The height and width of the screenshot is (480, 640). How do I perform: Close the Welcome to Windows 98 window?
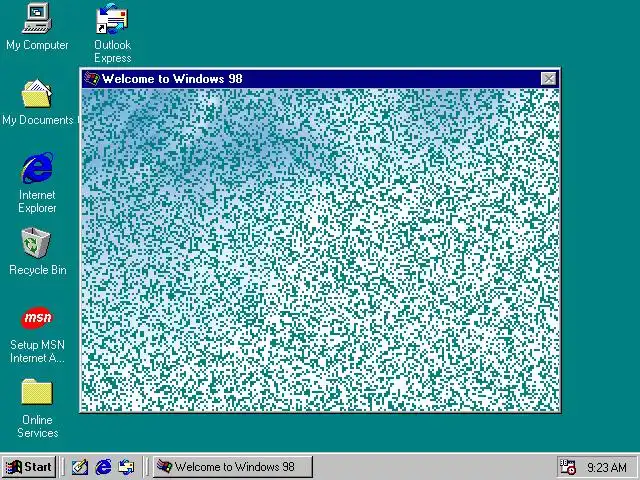pos(548,79)
